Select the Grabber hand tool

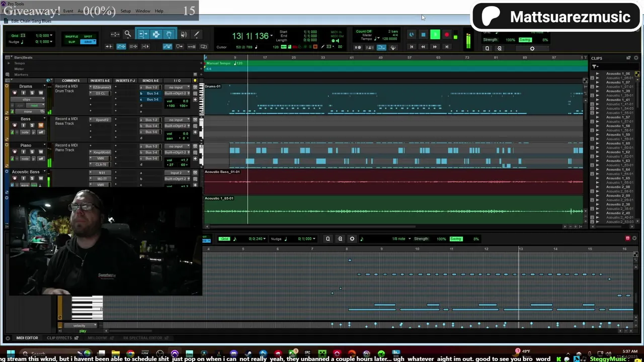(x=170, y=34)
